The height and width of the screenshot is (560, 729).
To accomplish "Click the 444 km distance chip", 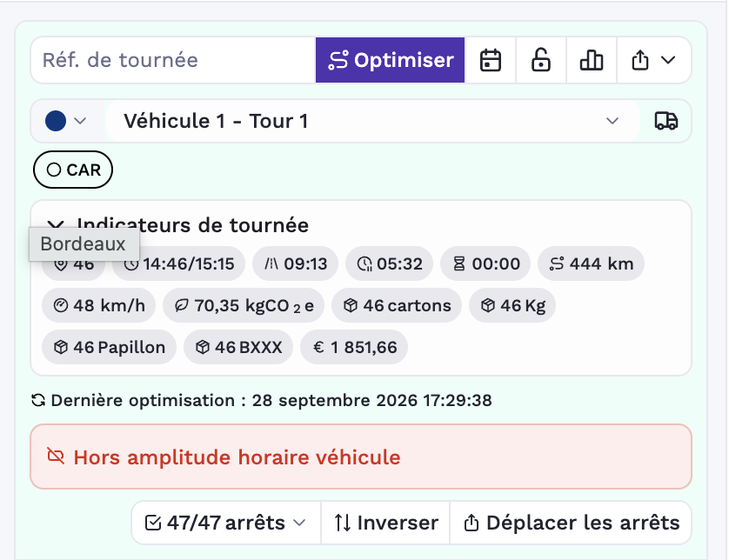I will (x=591, y=263).
